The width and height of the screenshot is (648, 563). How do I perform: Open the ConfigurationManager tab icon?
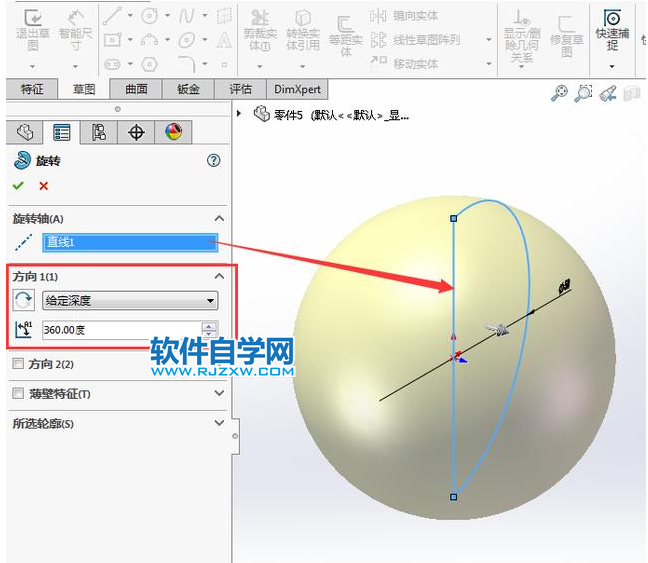pos(99,132)
